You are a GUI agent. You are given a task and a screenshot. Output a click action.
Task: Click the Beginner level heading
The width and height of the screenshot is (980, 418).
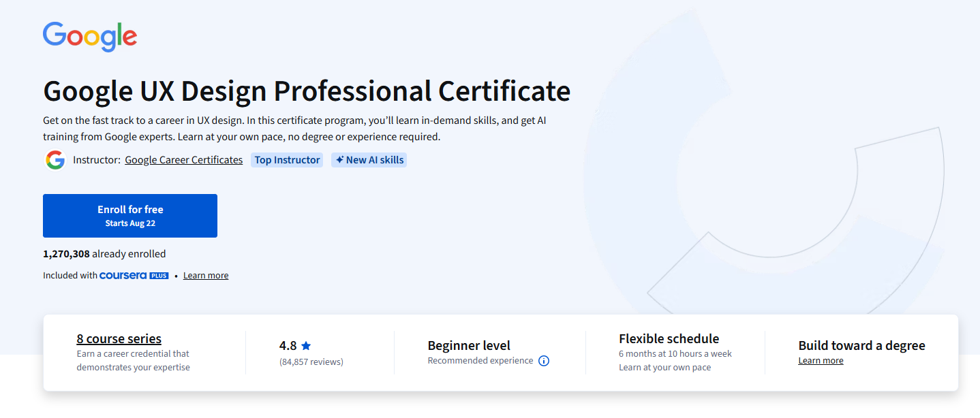[469, 345]
